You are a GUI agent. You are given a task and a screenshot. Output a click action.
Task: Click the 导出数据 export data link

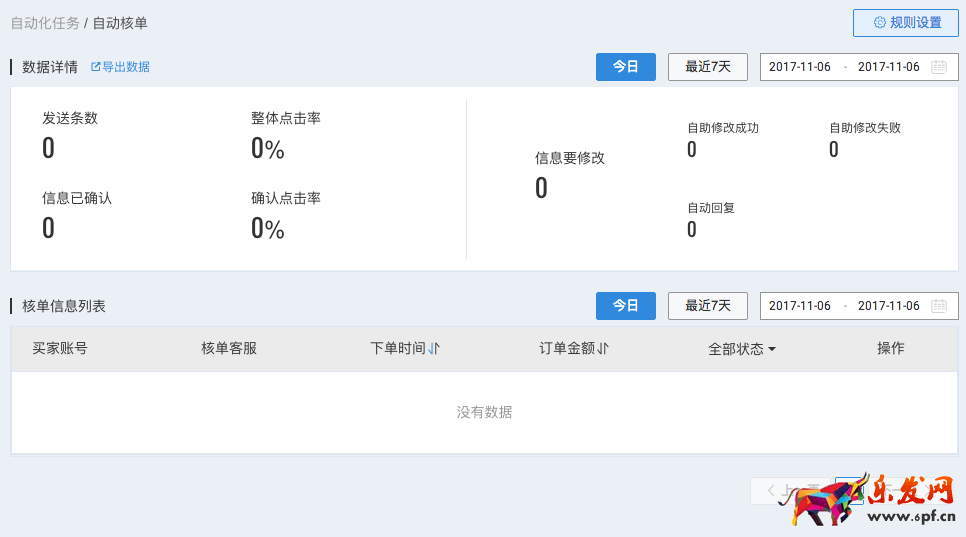tap(126, 67)
